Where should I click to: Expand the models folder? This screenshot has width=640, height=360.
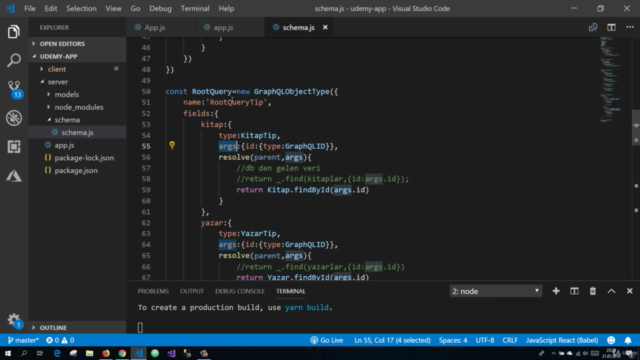(x=77, y=94)
